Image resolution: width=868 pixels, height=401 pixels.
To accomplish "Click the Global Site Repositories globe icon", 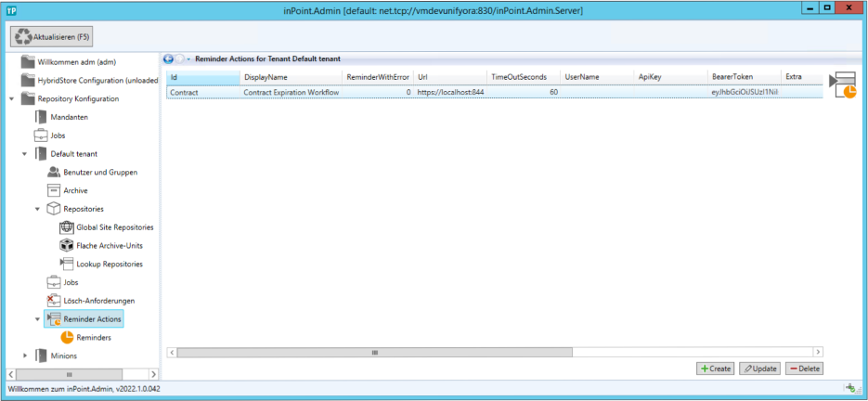I will [67, 227].
